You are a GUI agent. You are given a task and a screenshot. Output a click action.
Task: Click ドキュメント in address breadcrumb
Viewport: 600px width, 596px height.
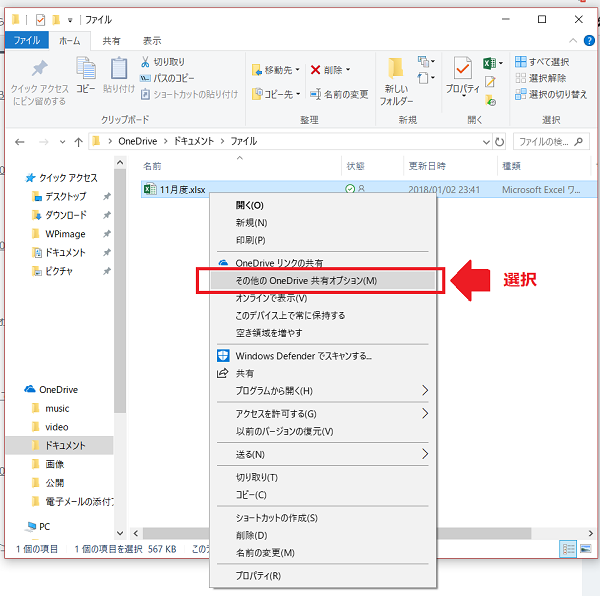point(194,142)
